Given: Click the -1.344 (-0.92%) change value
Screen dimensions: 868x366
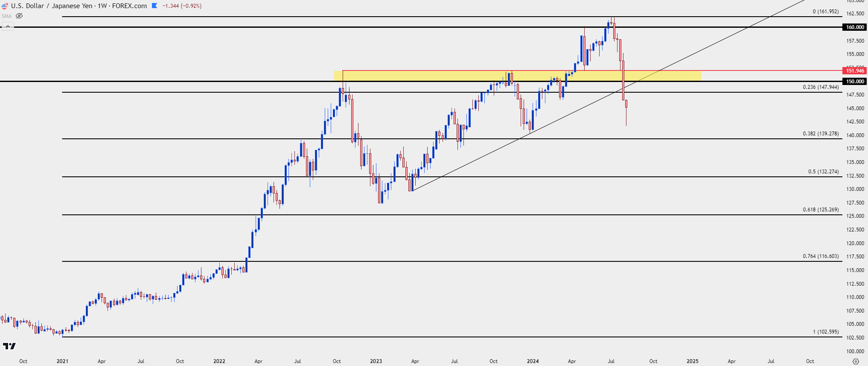Looking at the screenshot, I should tap(182, 6).
